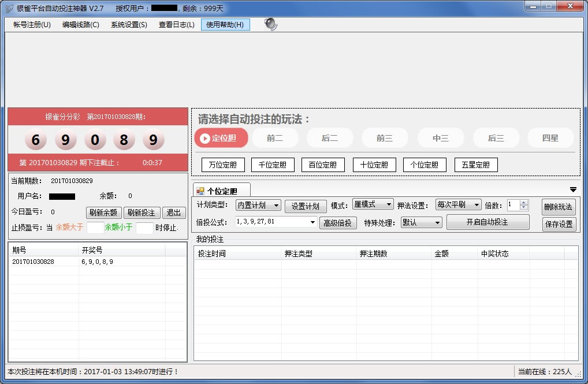Click the play icon on 定位胆 button
The height and width of the screenshot is (384, 588).
(204, 138)
